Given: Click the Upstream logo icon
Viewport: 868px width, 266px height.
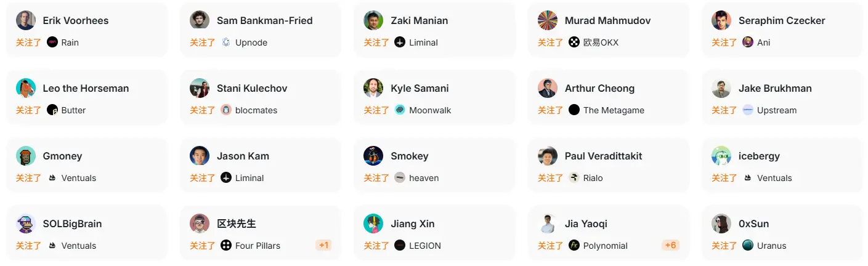Looking at the screenshot, I should pyautogui.click(x=748, y=110).
